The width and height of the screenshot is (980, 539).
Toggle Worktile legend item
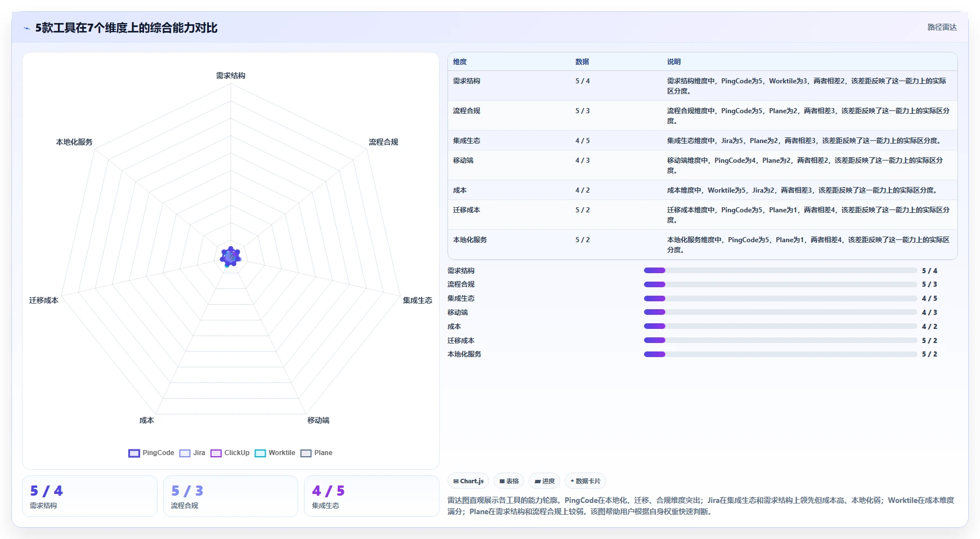(x=275, y=453)
